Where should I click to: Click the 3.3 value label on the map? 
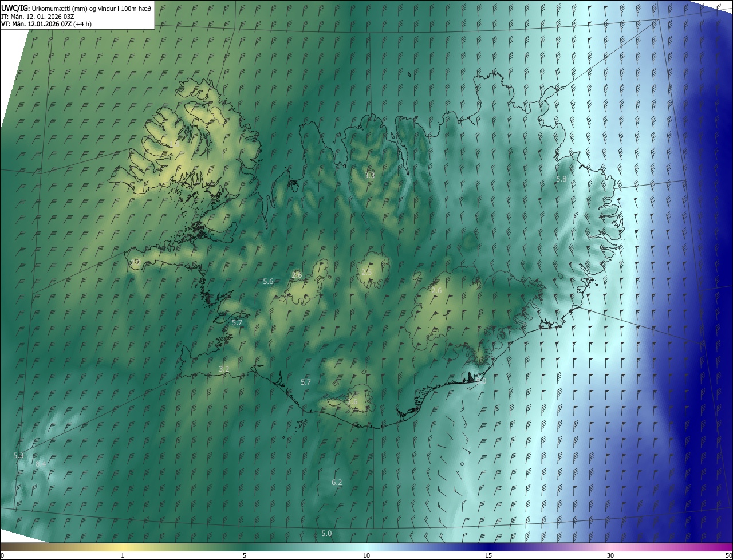[369, 175]
